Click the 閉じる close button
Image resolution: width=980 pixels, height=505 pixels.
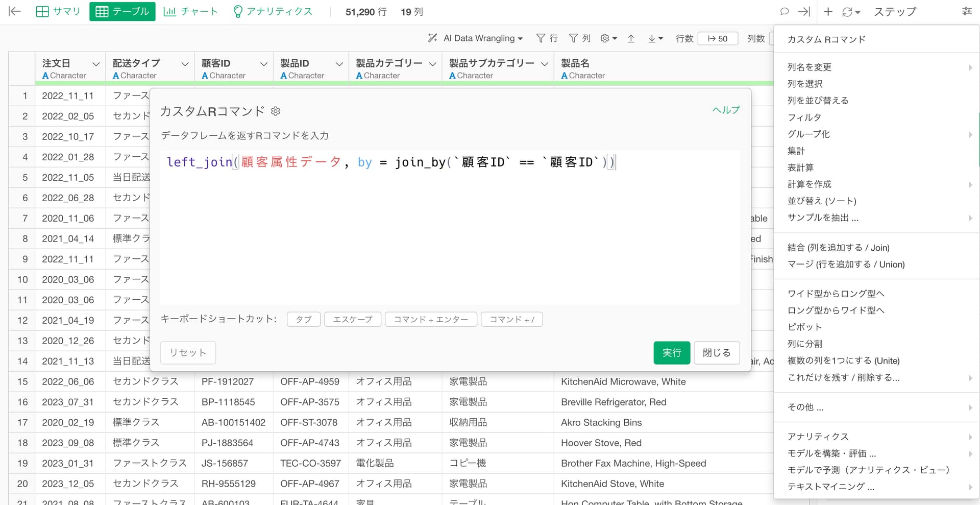[717, 353]
